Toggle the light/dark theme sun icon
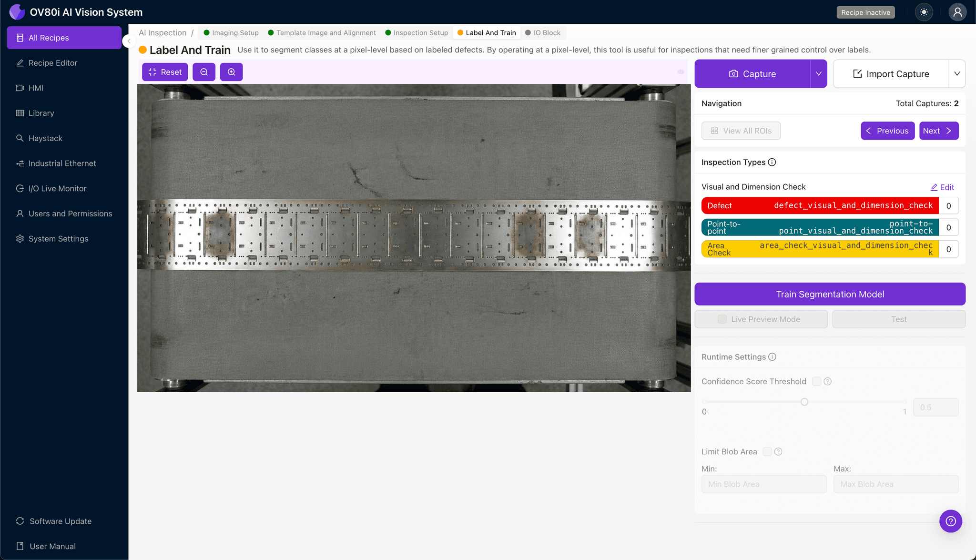976x560 pixels. coord(924,12)
